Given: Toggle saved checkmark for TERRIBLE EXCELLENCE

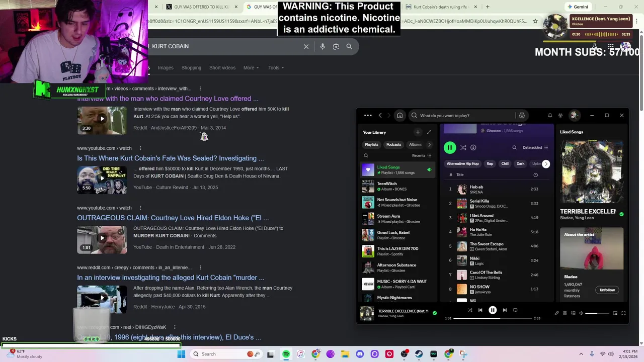Looking at the screenshot, I should click(x=435, y=313).
